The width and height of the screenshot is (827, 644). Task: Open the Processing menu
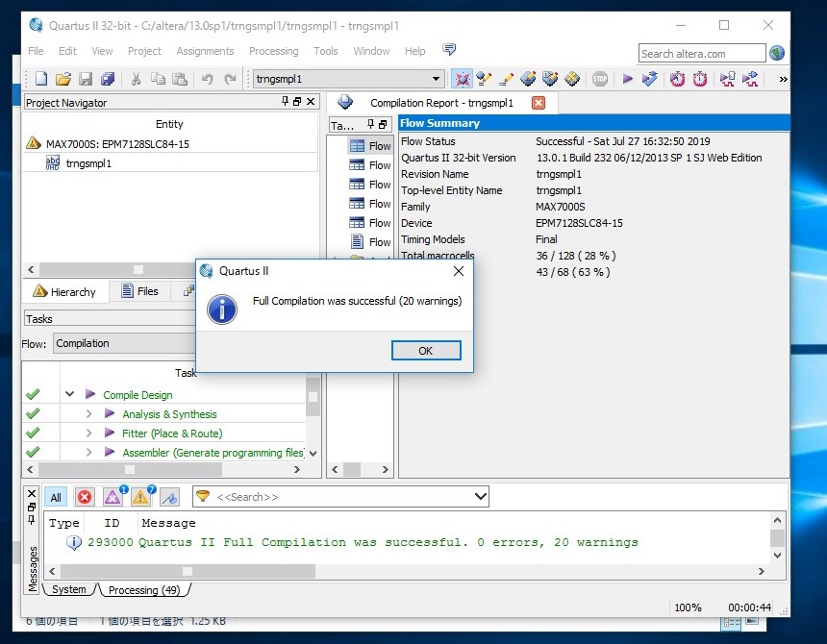coord(273,51)
